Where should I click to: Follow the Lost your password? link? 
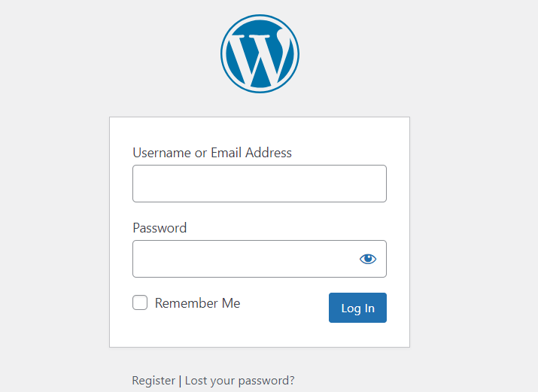pos(239,381)
